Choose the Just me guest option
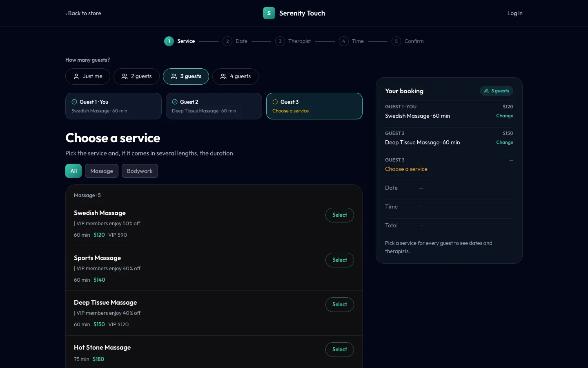This screenshot has height=368, width=588. [88, 76]
